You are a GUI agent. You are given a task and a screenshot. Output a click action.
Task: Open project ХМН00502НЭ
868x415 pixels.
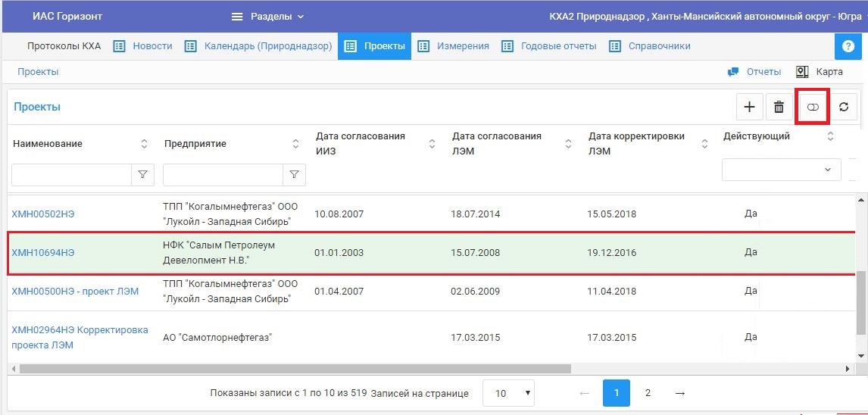pyautogui.click(x=42, y=214)
